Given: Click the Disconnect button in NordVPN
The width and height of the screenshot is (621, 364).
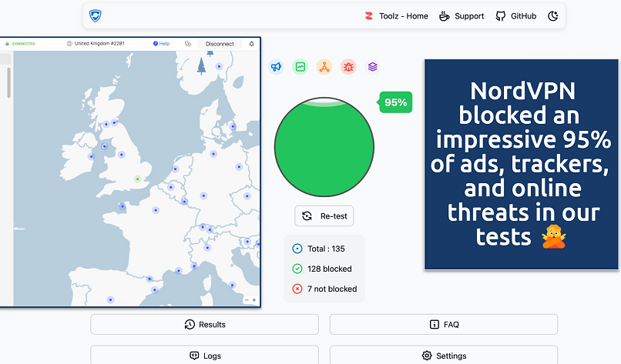Looking at the screenshot, I should pos(220,44).
